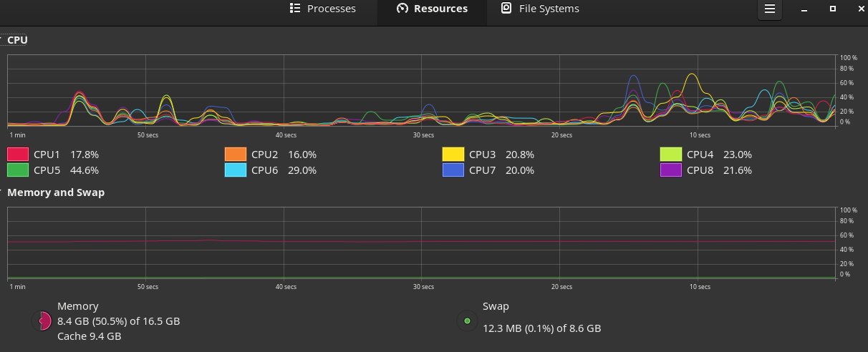Click the Processes list icon
The width and height of the screenshot is (868, 352).
coord(294,9)
